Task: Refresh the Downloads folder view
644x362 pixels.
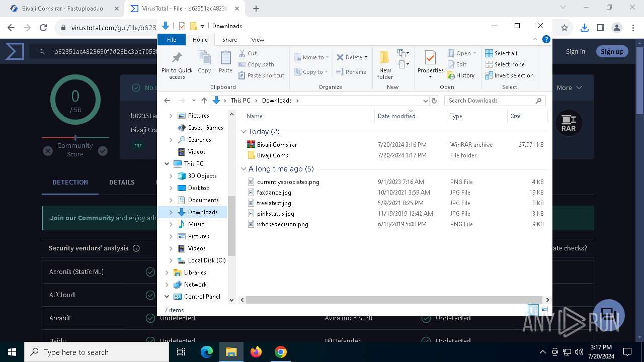Action: click(434, 101)
